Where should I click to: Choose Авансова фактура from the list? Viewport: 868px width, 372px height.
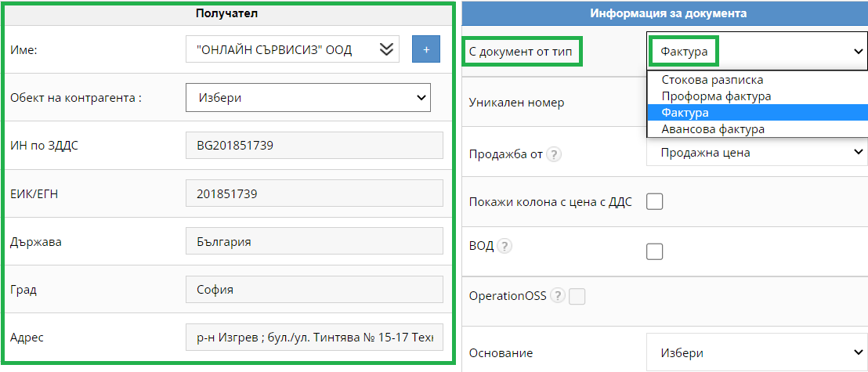point(757,129)
